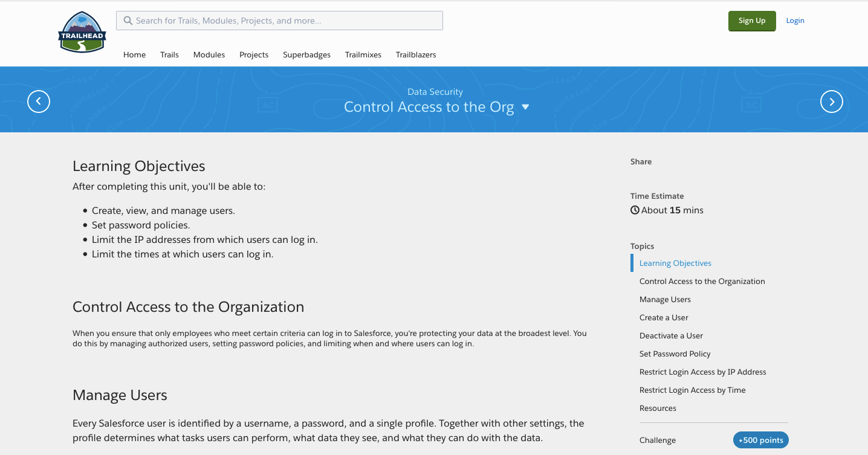Click the About 15 mins text
This screenshot has width=868, height=455.
coord(672,210)
